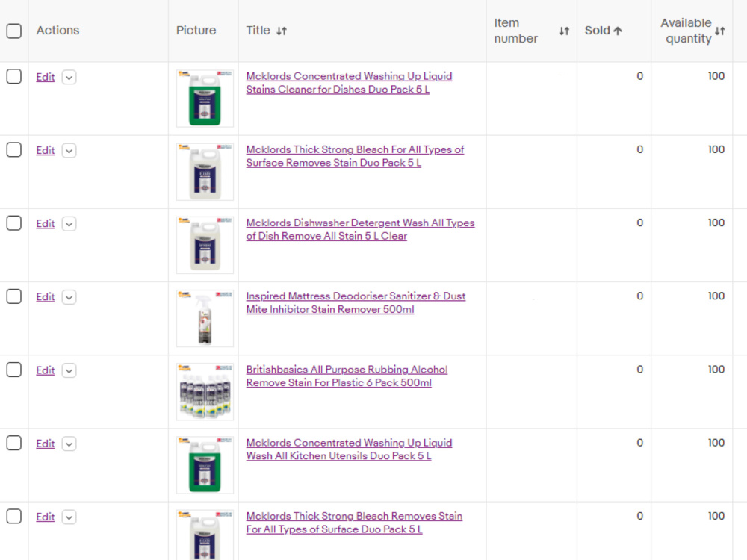
Task: Open Mcklords Washing Up Liquid Stains Cleaner title
Action: tap(349, 83)
